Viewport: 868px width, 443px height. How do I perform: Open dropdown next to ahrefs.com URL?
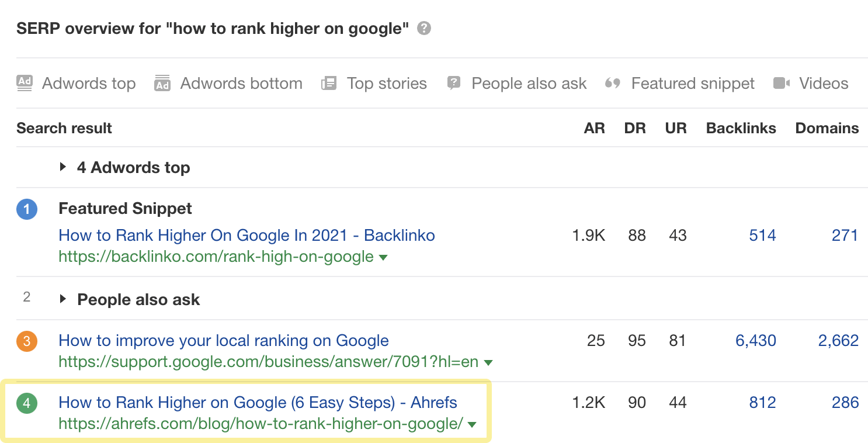tap(472, 424)
